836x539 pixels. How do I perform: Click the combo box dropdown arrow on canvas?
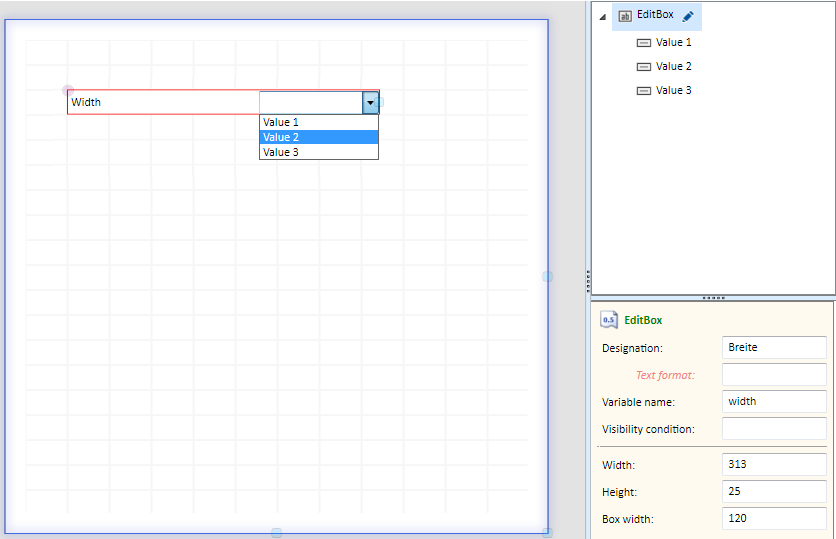(x=370, y=102)
